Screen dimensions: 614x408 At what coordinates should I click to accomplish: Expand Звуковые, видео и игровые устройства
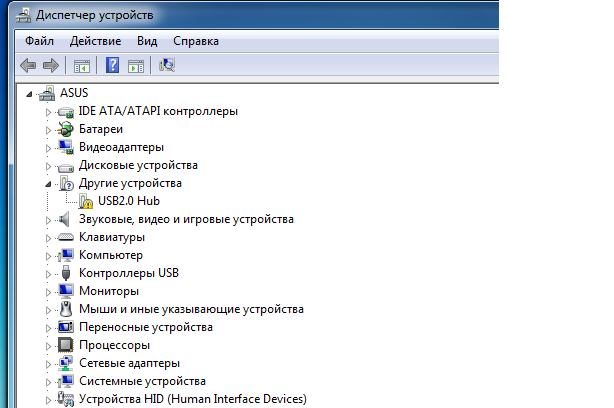click(48, 220)
